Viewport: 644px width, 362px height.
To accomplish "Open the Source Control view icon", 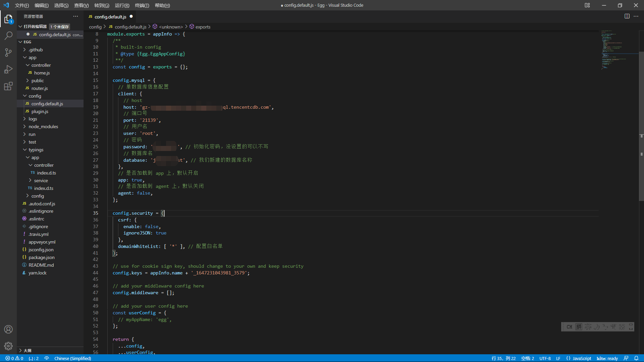I will pyautogui.click(x=8, y=52).
